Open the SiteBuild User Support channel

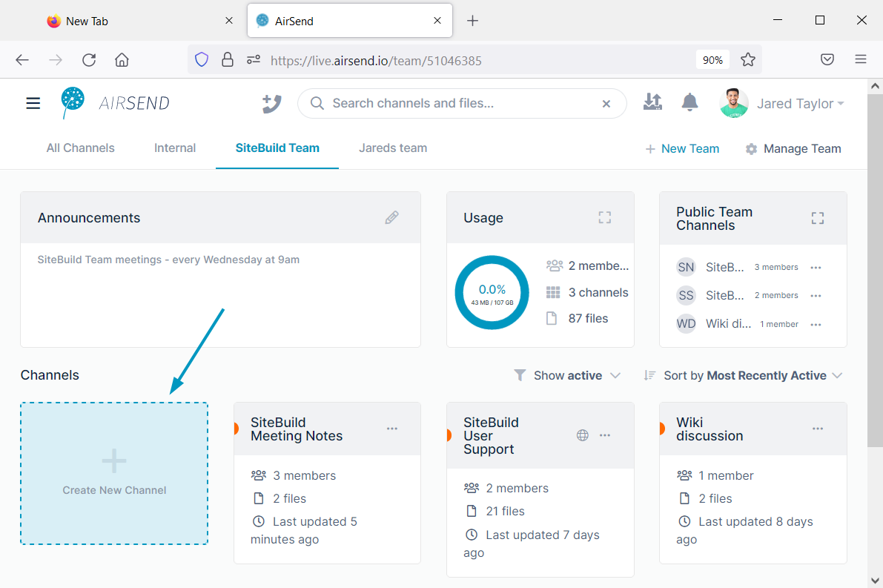coord(491,435)
